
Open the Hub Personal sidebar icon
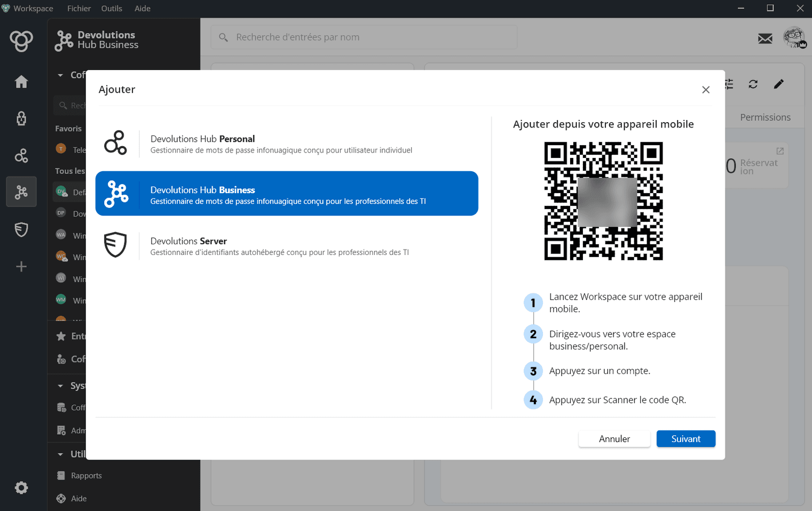point(21,156)
